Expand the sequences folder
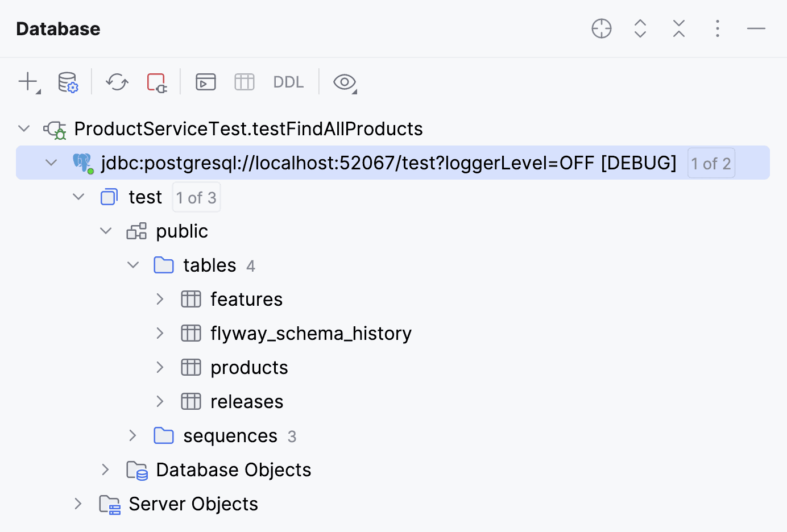Image resolution: width=787 pixels, height=532 pixels. coord(133,435)
